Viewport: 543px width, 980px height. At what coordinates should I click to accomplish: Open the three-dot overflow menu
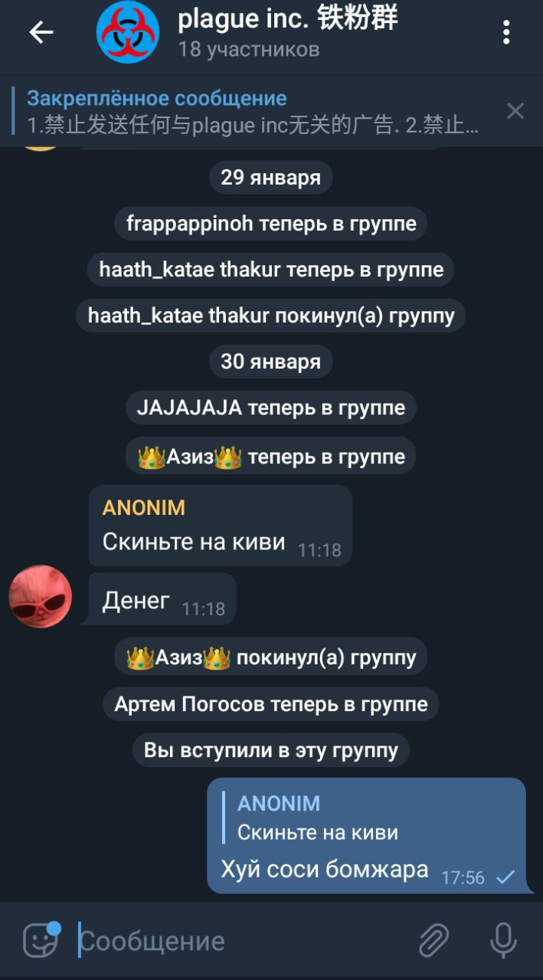tap(505, 32)
